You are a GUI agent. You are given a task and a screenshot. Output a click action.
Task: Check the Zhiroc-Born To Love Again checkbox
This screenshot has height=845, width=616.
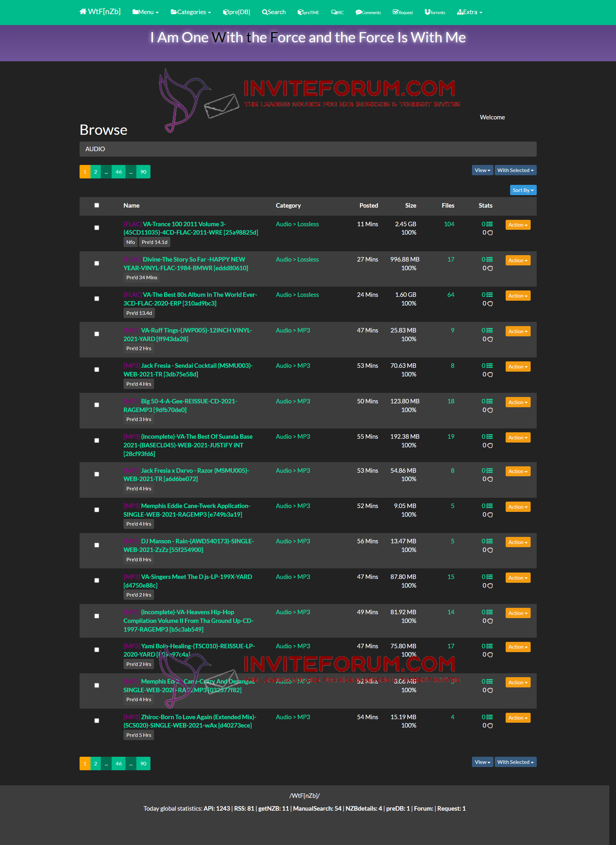(97, 721)
